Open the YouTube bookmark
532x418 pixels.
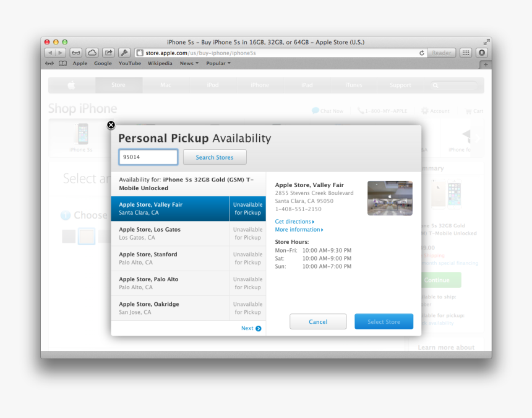tap(130, 64)
